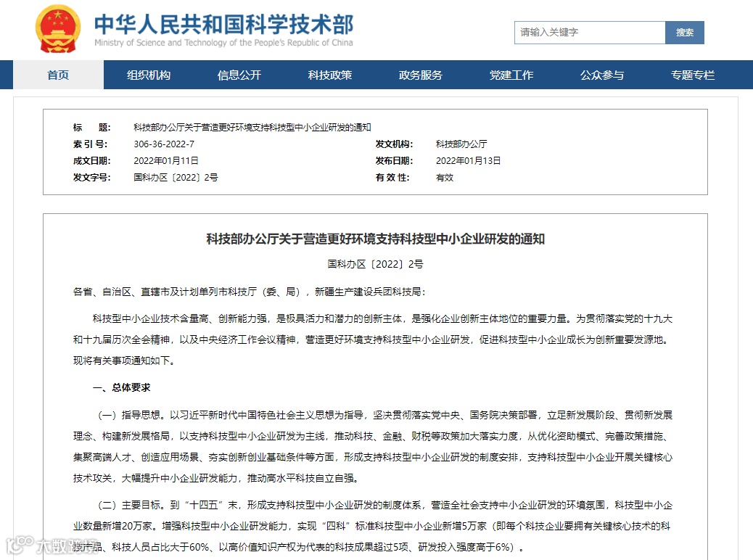Open the 信息公开 menu item
Screen dimensions: 753x560
(239, 75)
